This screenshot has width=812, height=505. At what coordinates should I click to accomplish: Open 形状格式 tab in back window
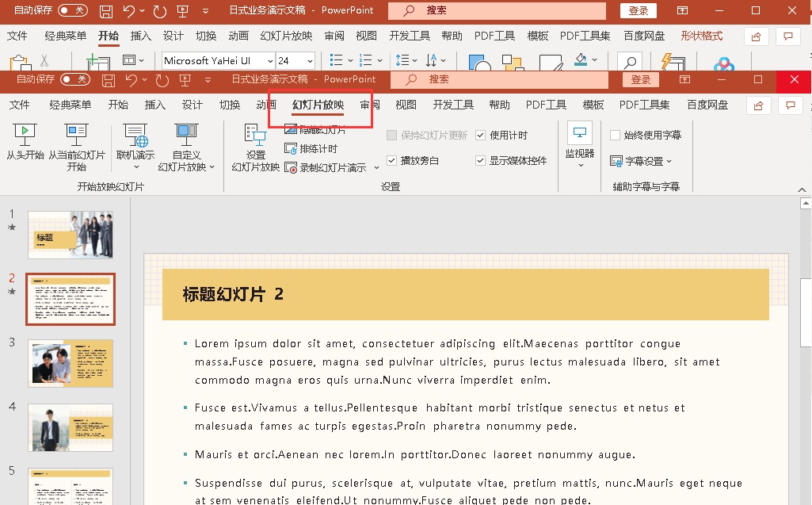[702, 36]
